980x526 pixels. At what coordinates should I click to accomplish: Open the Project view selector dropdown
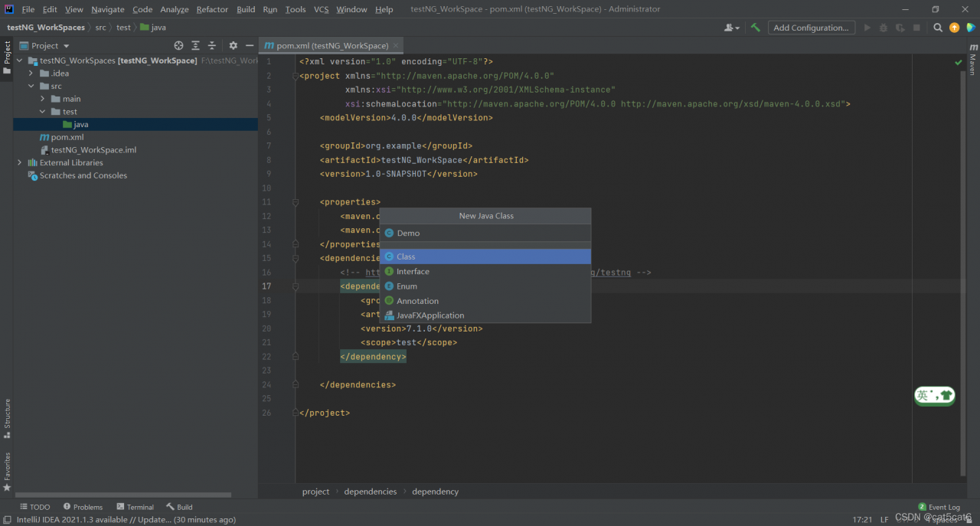tap(45, 46)
